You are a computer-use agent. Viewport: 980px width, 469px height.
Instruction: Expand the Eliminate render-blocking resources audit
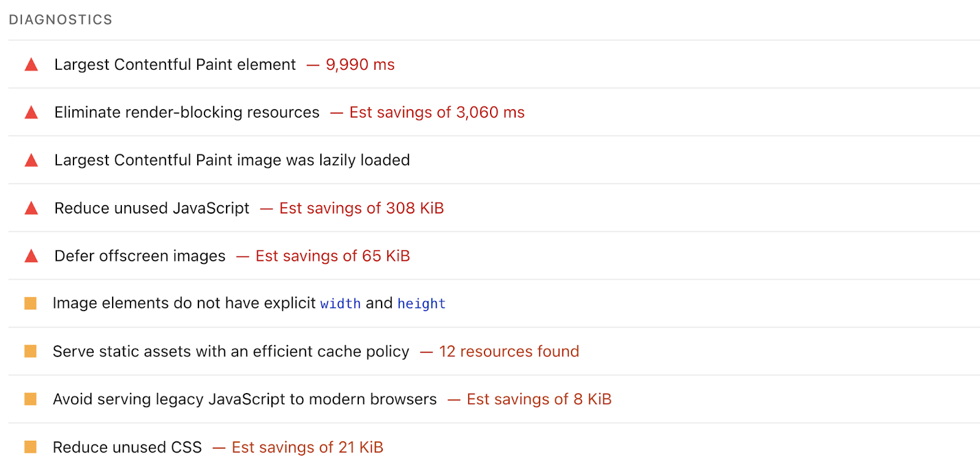pos(186,112)
